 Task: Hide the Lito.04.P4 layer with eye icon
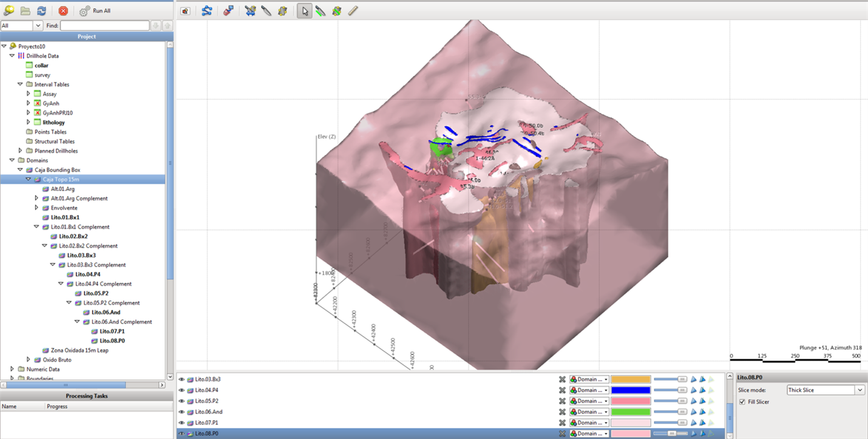[x=181, y=390]
